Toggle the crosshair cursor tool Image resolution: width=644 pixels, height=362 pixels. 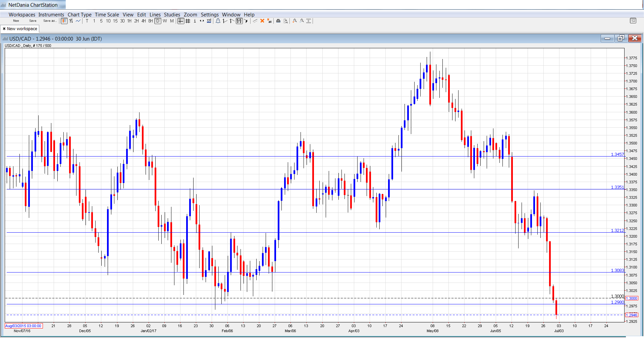click(181, 21)
